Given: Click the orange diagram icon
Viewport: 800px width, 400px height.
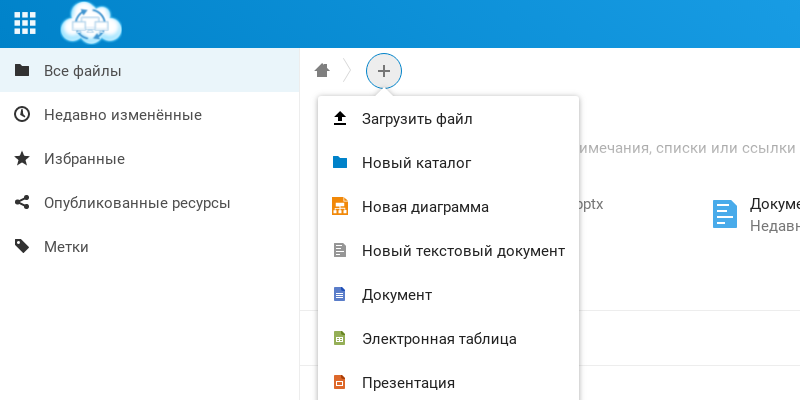Looking at the screenshot, I should tap(340, 207).
